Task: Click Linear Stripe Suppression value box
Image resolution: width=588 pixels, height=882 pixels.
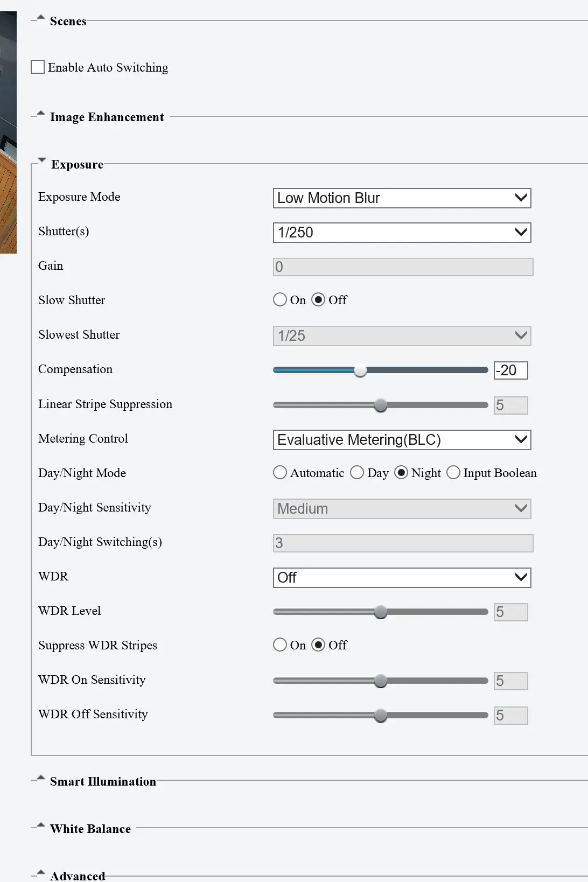Action: (510, 405)
